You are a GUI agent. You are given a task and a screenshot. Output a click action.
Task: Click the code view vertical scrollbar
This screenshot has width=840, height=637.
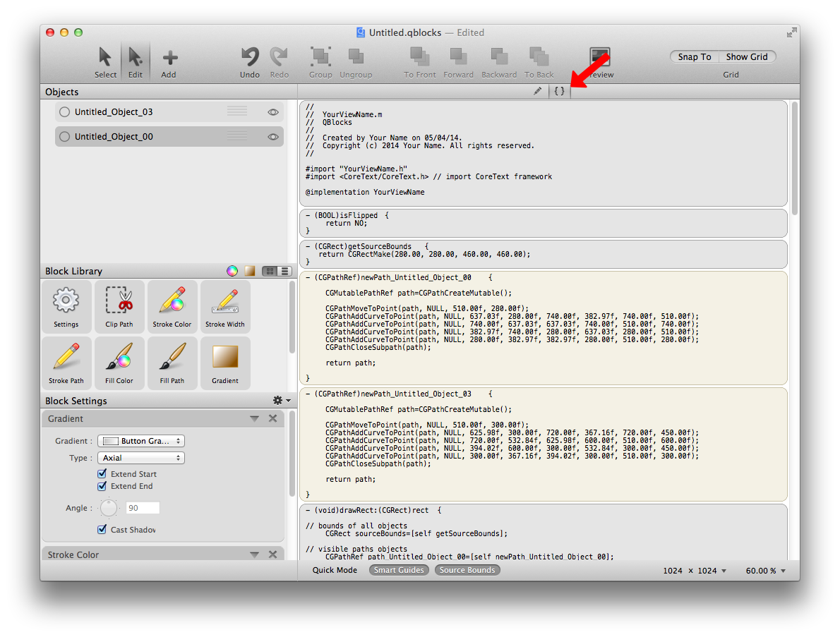(x=795, y=158)
